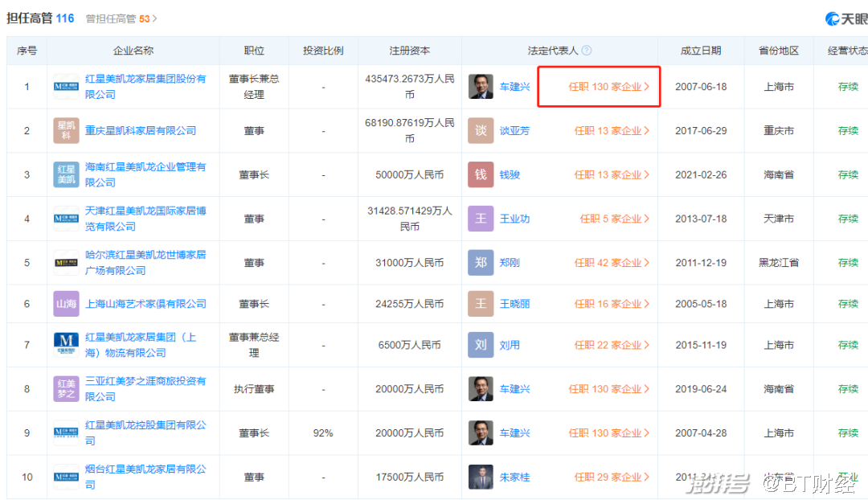The height and width of the screenshot is (500, 868).
Task: Click the 山海 logo badge in row 6
Action: [x=66, y=304]
